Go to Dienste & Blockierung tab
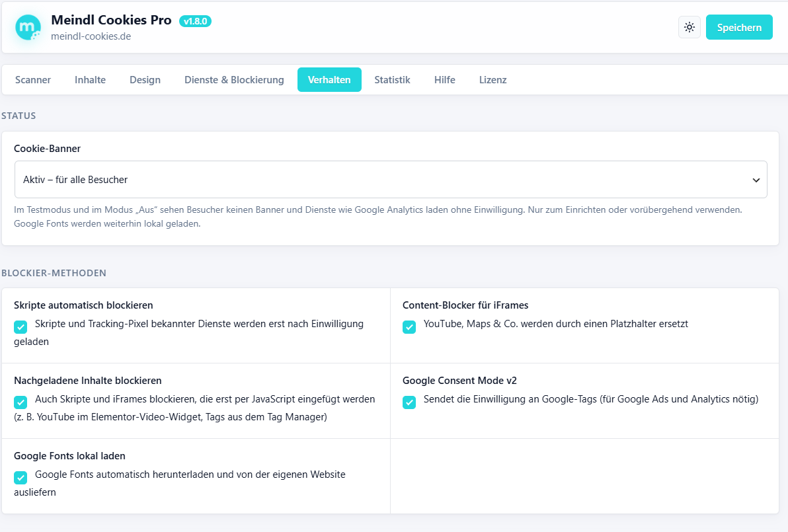Image resolution: width=788 pixels, height=532 pixels. click(x=234, y=80)
